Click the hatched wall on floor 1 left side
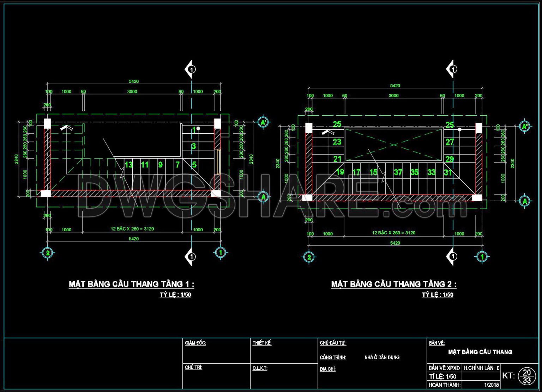The image size is (542, 392). (x=47, y=159)
